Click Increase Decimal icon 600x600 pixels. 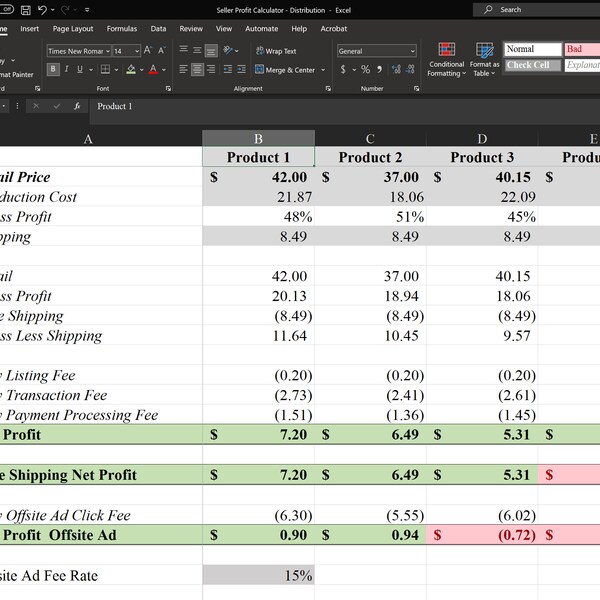tap(396, 69)
